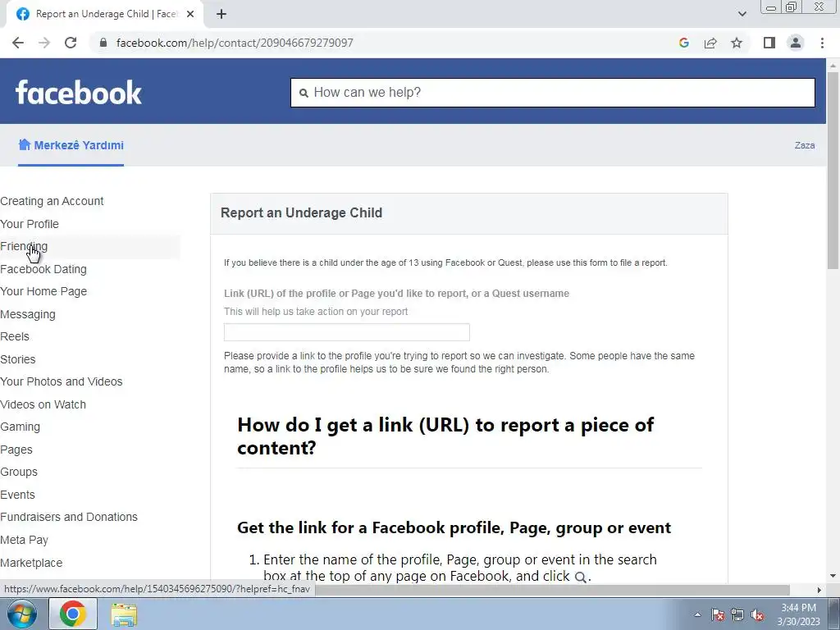Click the horizontal scroll right arrow

tap(819, 590)
